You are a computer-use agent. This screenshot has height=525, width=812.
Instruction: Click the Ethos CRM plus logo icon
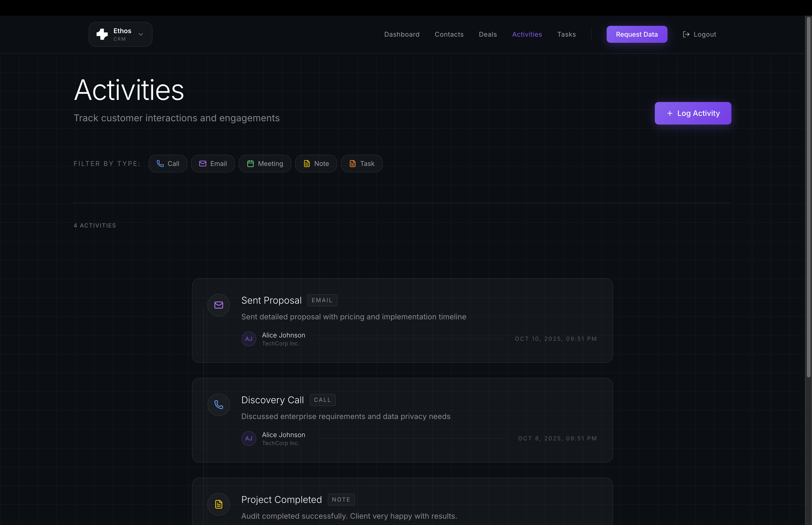pyautogui.click(x=102, y=34)
